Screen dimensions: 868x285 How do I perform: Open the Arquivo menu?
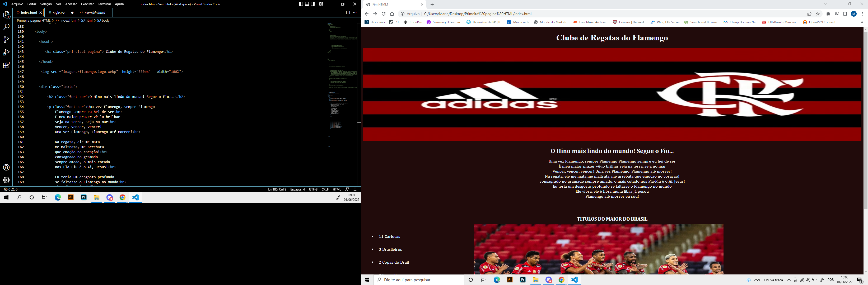(x=17, y=4)
